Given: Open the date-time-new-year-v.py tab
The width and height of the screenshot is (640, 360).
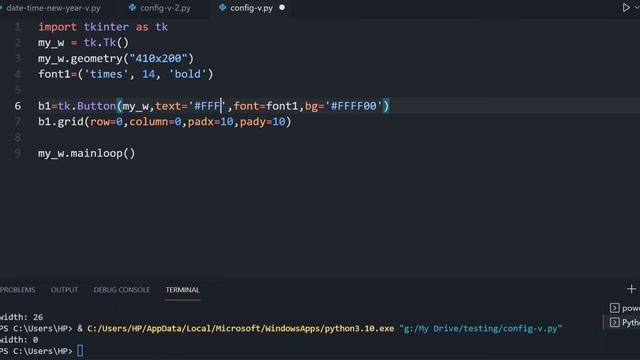Looking at the screenshot, I should [53, 8].
